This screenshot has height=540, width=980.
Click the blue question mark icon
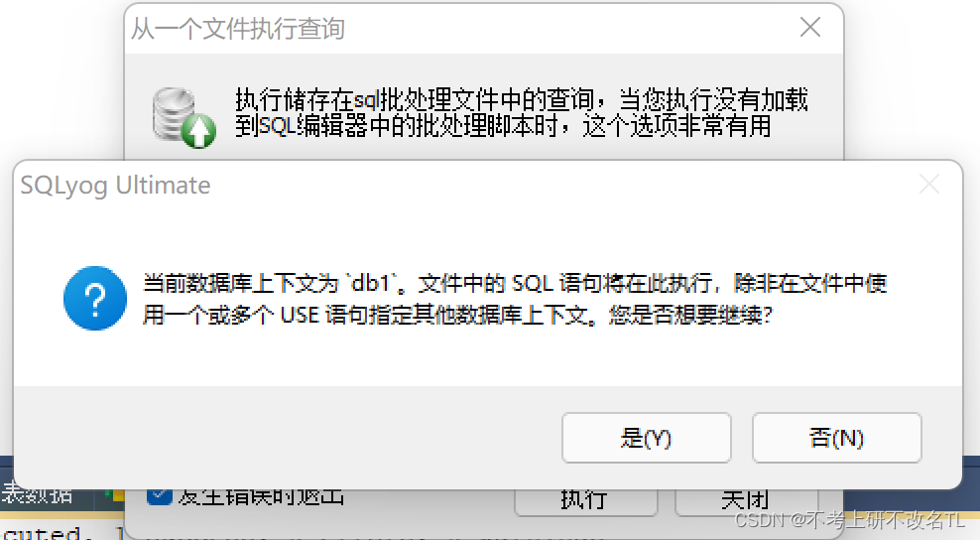[x=95, y=299]
